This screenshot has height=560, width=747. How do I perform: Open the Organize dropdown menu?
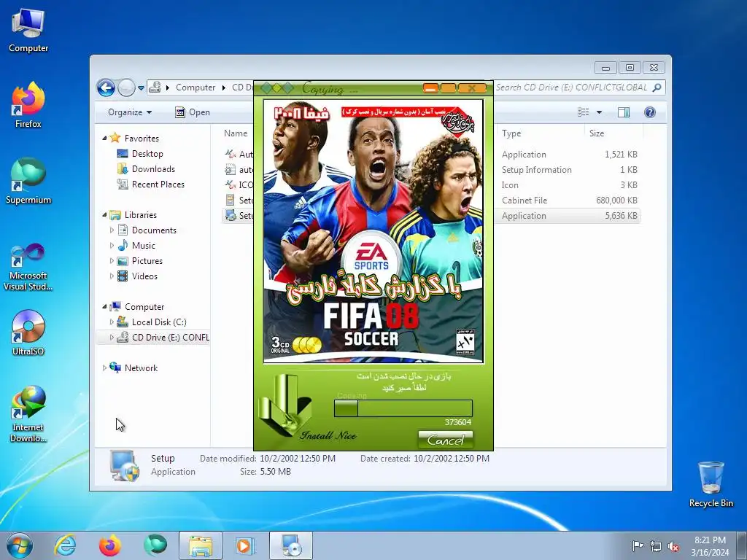point(130,112)
